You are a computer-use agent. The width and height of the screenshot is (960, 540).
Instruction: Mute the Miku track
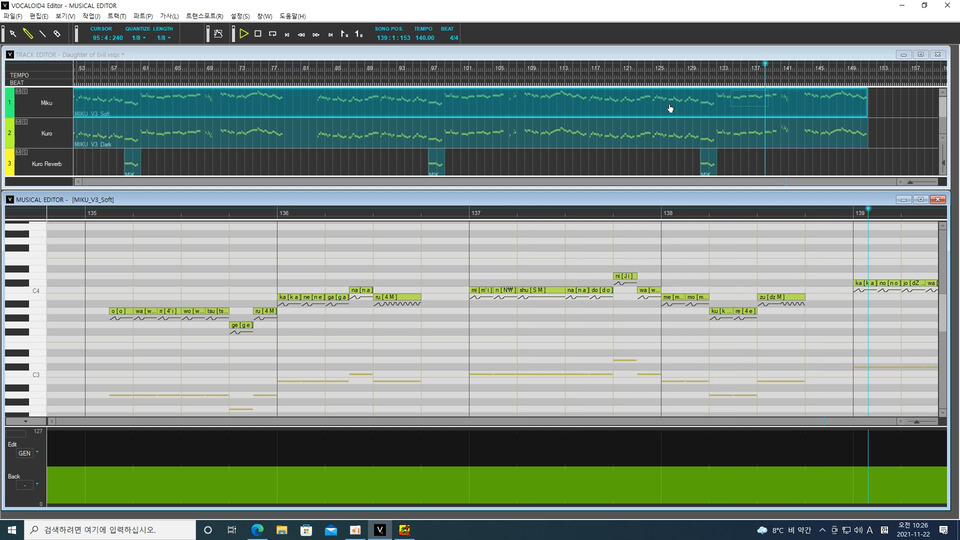pyautogui.click(x=18, y=91)
